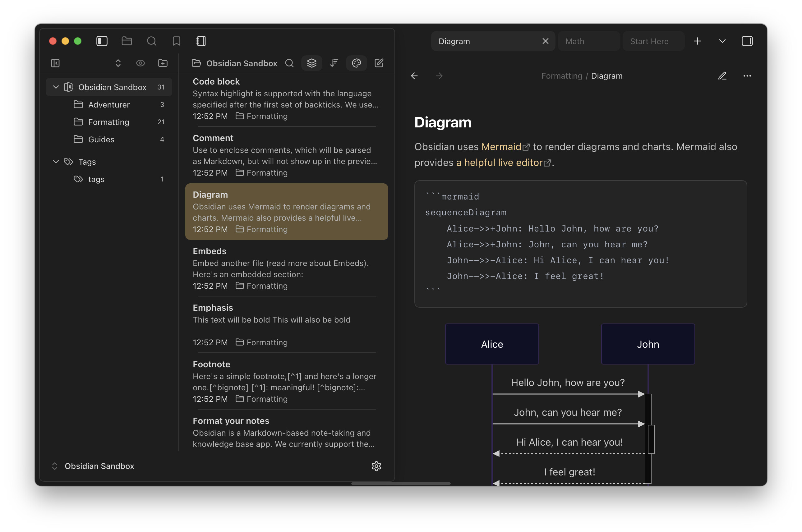The width and height of the screenshot is (802, 532).
Task: Toggle the right sidebar panel
Action: (747, 41)
